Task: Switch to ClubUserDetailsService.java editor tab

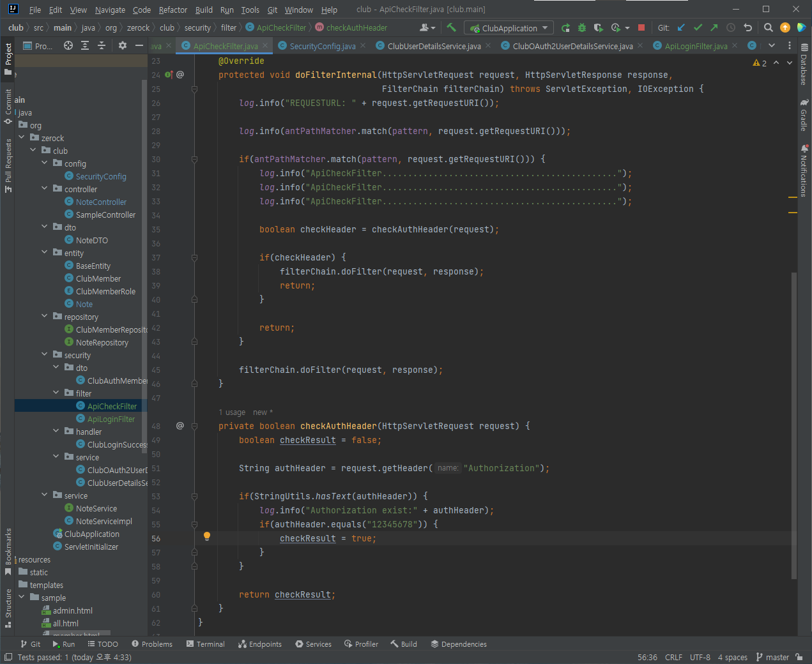Action: click(434, 46)
